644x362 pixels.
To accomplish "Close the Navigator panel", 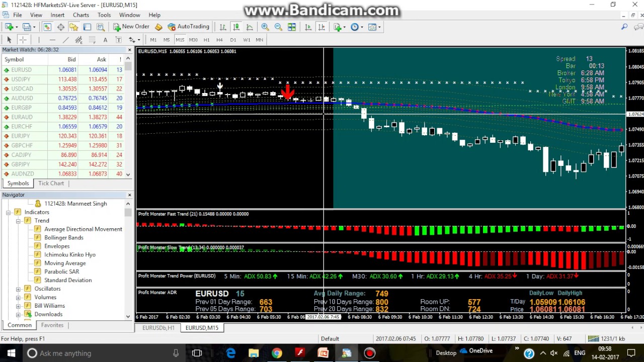I will pos(129,195).
